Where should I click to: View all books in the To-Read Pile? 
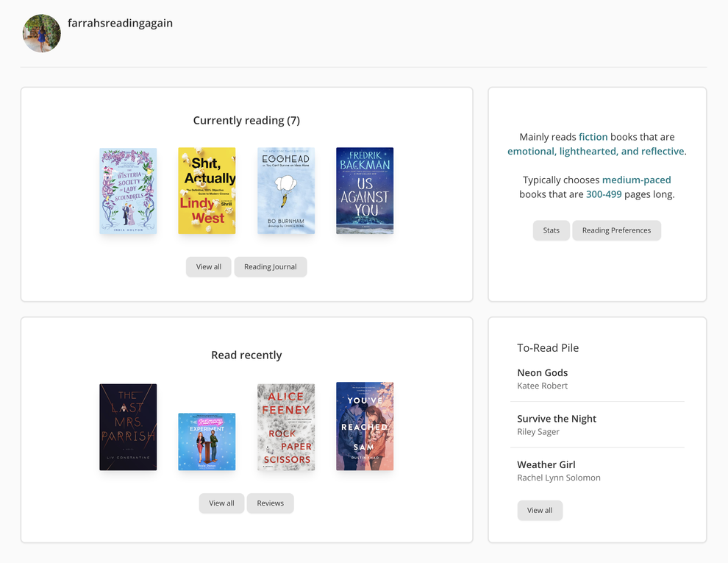pyautogui.click(x=540, y=510)
